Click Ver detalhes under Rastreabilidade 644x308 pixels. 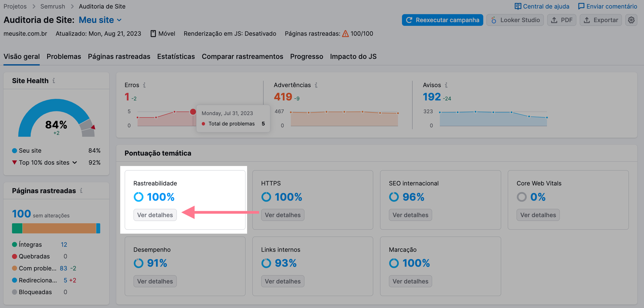click(155, 215)
